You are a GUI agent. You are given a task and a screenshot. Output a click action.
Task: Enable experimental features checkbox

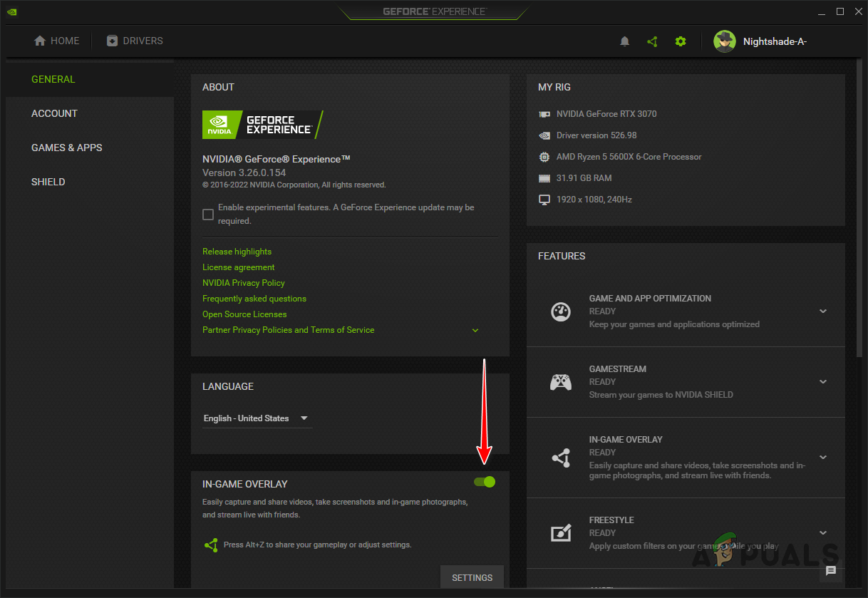pyautogui.click(x=207, y=213)
